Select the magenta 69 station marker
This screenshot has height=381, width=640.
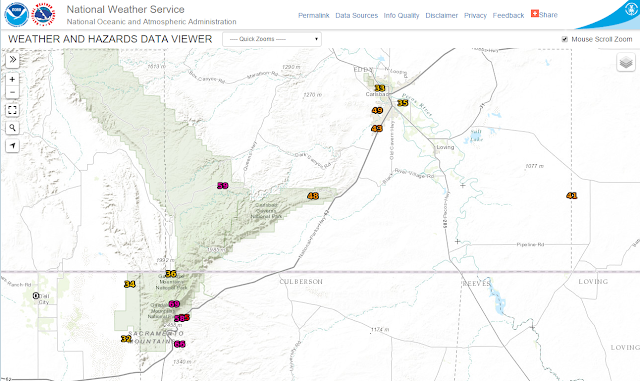[x=174, y=304]
